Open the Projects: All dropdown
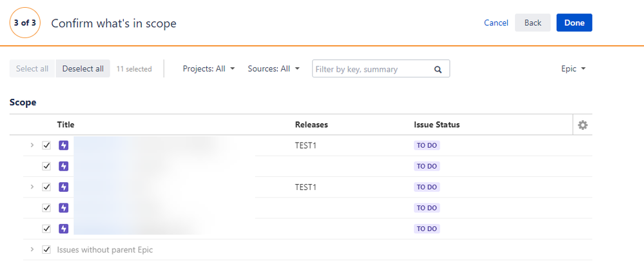 tap(209, 68)
